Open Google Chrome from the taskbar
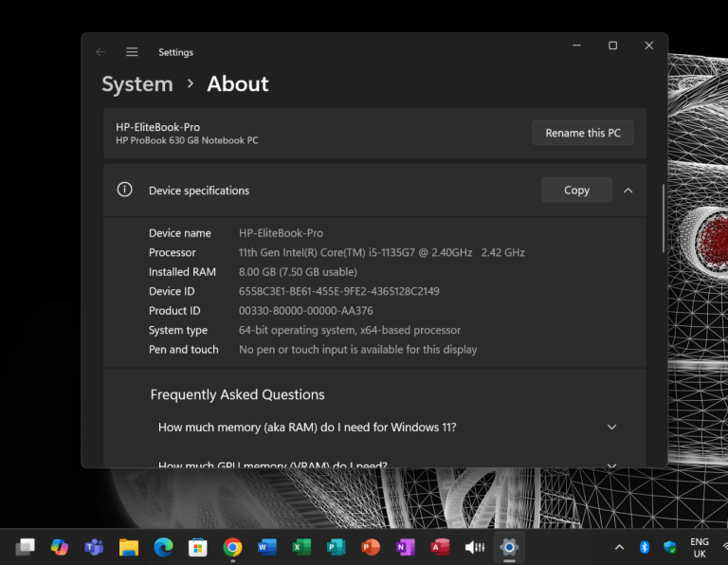Image resolution: width=728 pixels, height=565 pixels. tap(232, 547)
